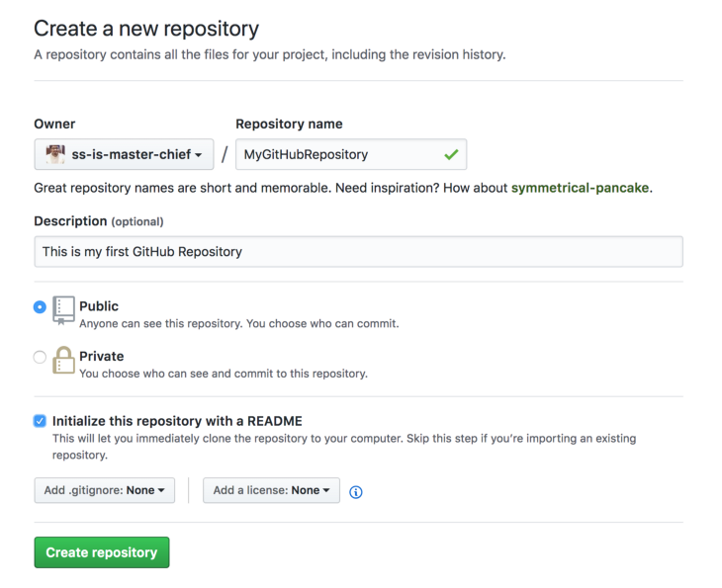Click the bold "Private" label text

coord(102,356)
